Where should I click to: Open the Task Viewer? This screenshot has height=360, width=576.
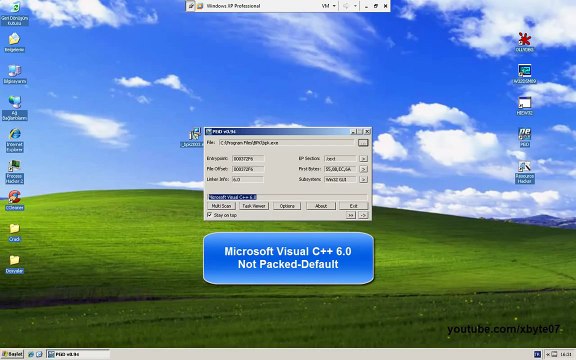[x=254, y=206]
